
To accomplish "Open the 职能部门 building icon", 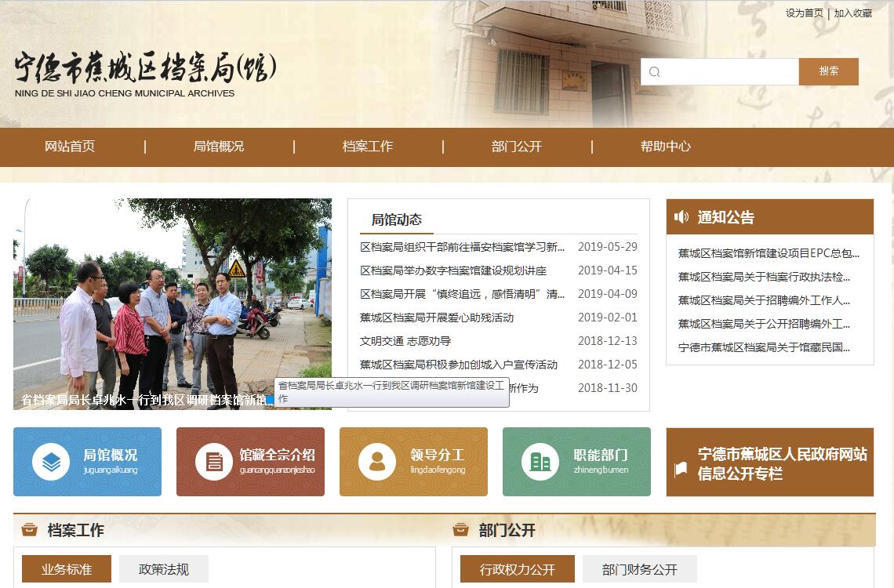I will 540,462.
